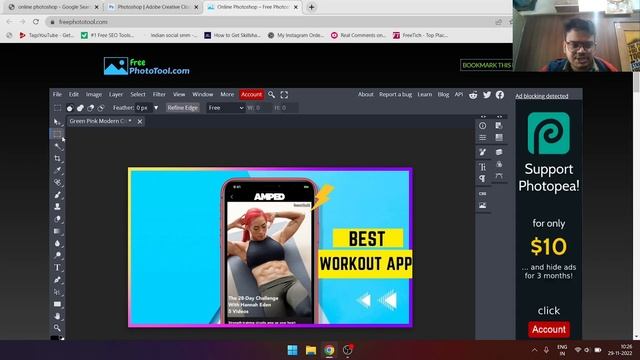Screen dimensions: 640x360
Task: Open the View menu
Action: tap(179, 94)
